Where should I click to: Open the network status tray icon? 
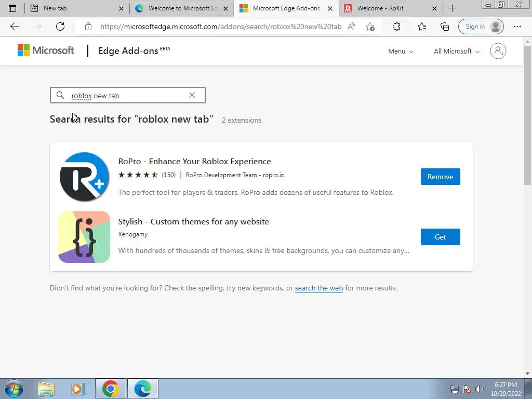click(454, 389)
